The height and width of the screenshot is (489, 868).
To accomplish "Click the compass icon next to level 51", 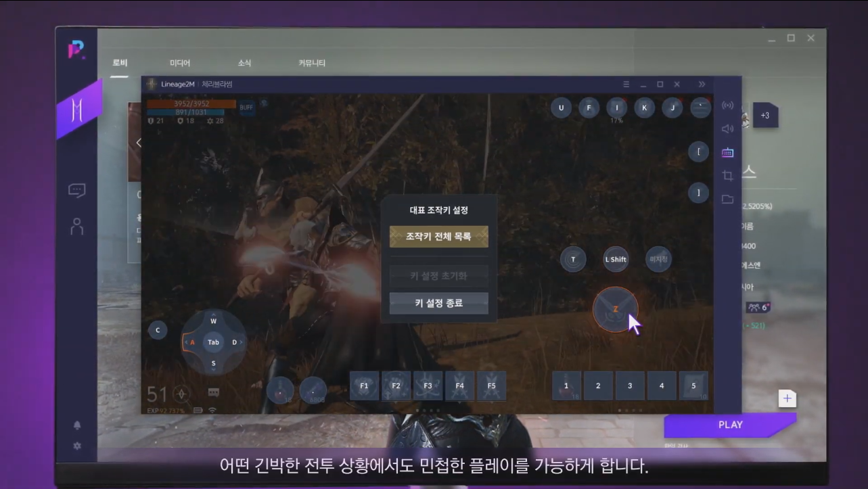I will 181,393.
